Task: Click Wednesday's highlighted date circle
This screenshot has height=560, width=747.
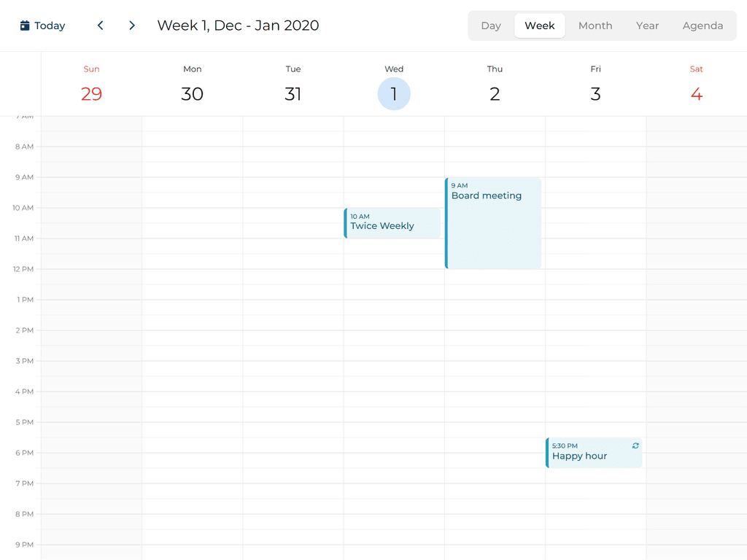Action: click(x=394, y=93)
